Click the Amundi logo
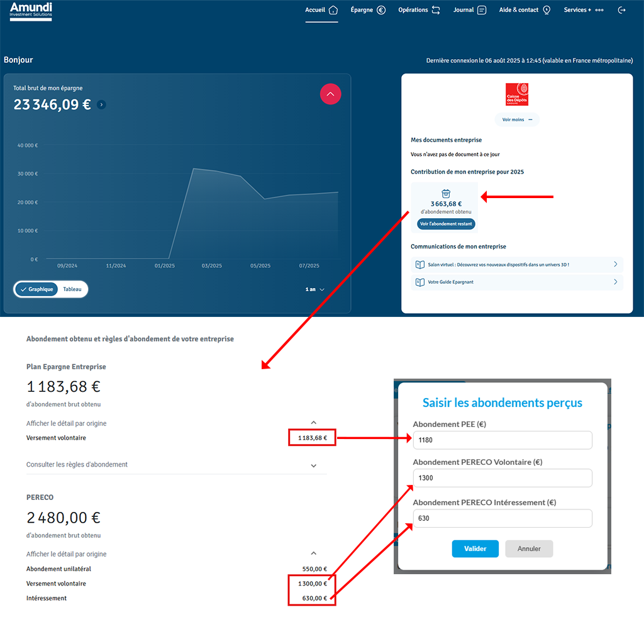This screenshot has height=644, width=644. (31, 11)
